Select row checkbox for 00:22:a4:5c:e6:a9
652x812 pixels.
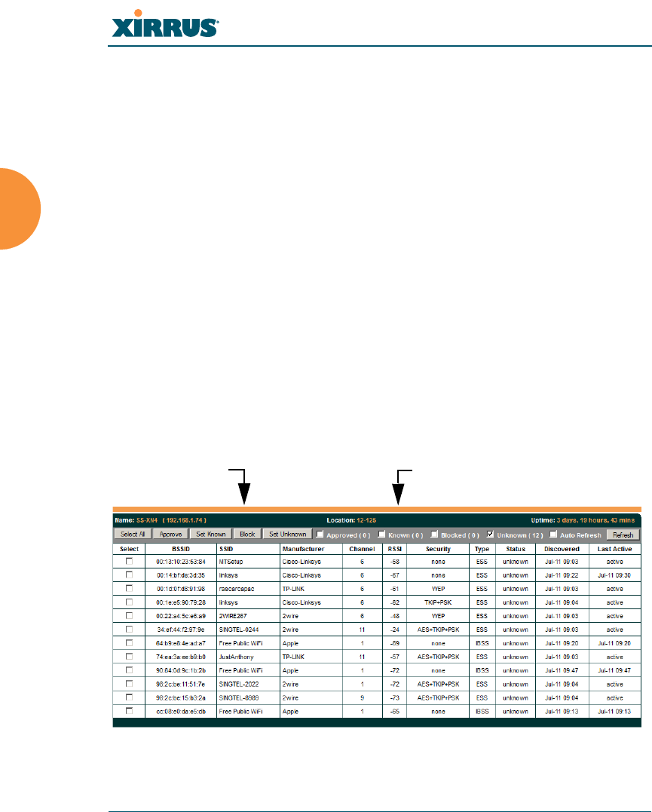coord(129,616)
